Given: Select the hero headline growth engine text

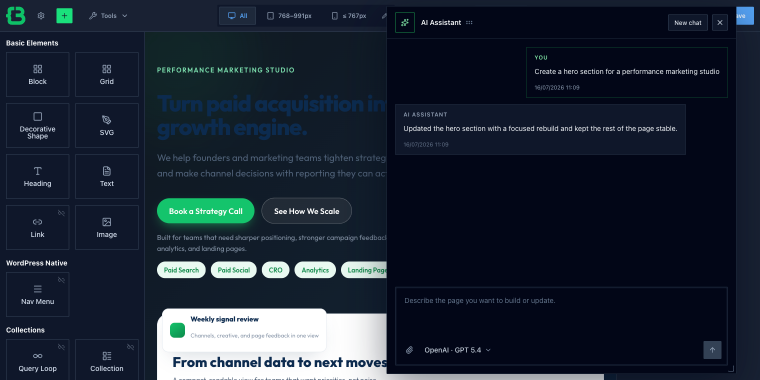Looking at the screenshot, I should point(232,128).
